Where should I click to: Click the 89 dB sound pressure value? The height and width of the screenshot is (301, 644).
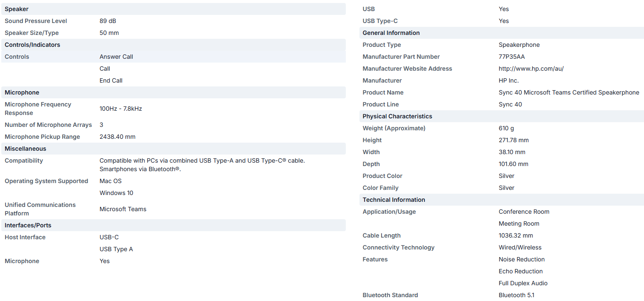coord(108,21)
